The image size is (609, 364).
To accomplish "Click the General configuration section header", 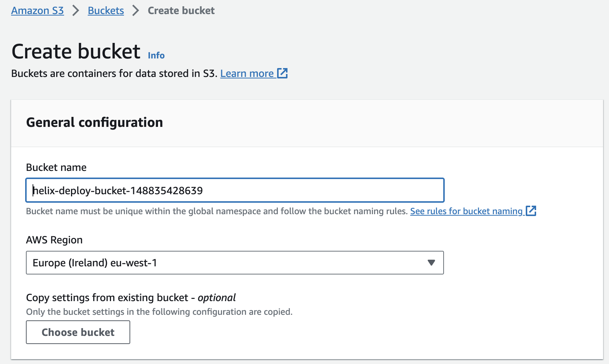I will (x=94, y=122).
